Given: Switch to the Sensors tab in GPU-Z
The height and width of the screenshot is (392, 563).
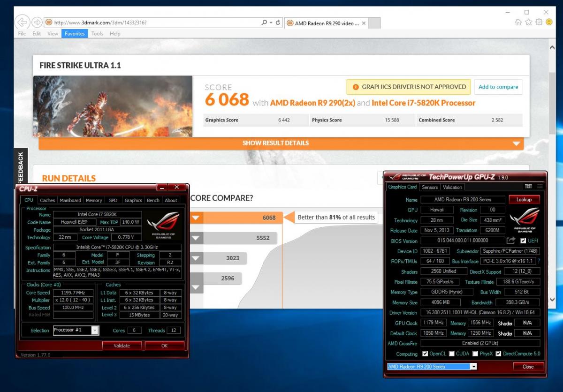Looking at the screenshot, I should click(x=429, y=187).
